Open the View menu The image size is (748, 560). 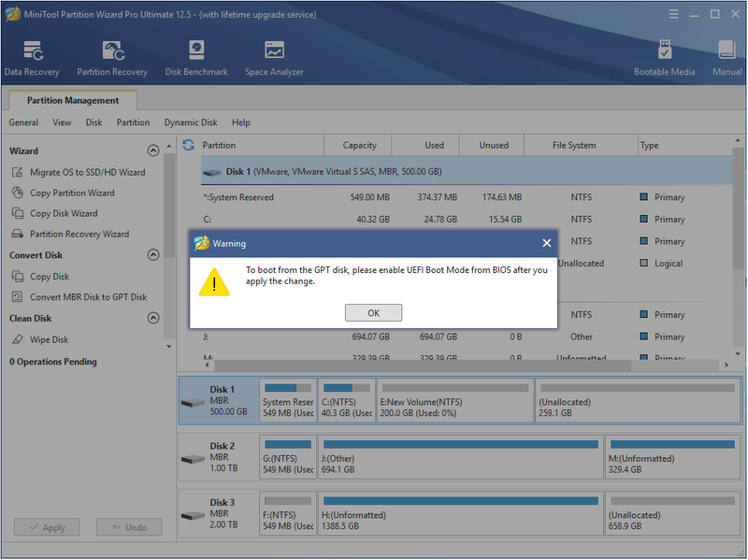(x=62, y=122)
